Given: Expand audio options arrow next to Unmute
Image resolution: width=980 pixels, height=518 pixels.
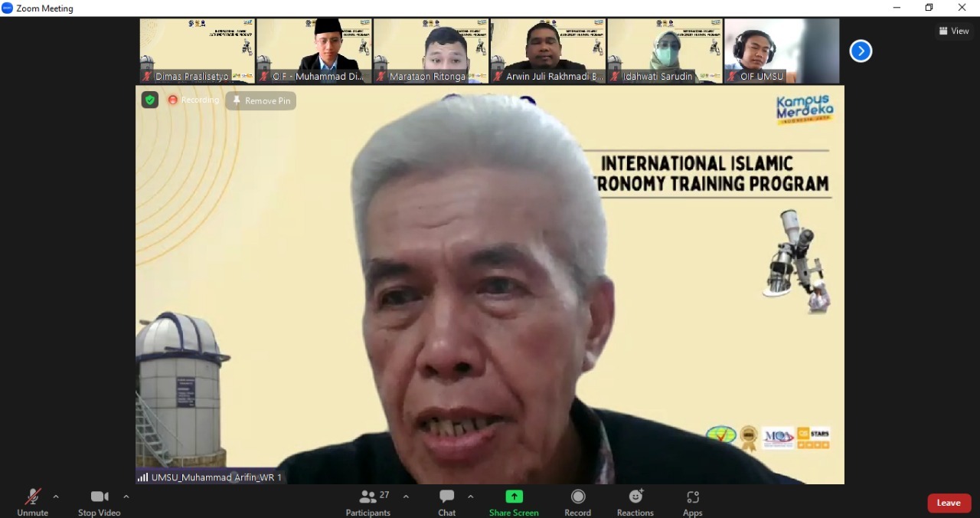Looking at the screenshot, I should [x=56, y=497].
